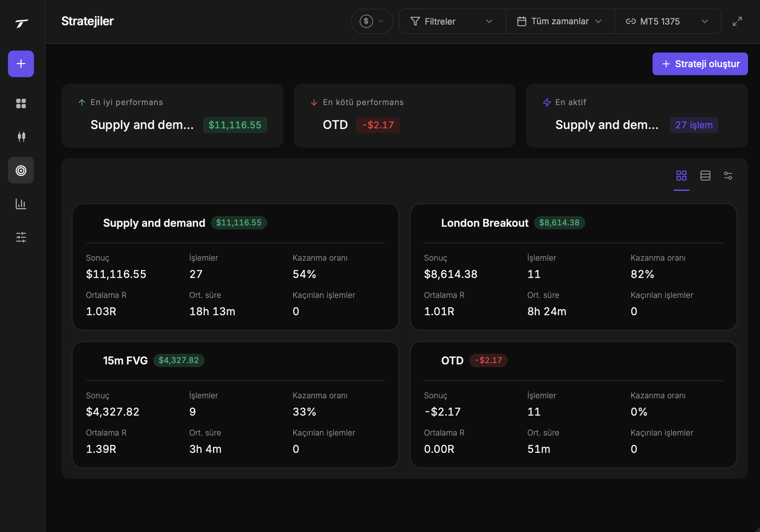Screen dimensions: 760x532
Task: Open the London Breakout strategy card
Action: coord(574,267)
